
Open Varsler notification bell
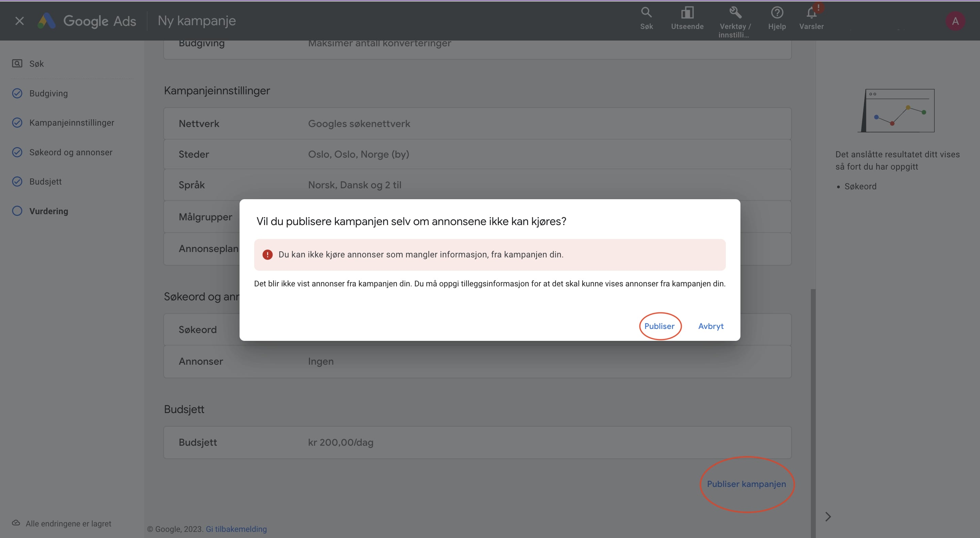click(811, 14)
